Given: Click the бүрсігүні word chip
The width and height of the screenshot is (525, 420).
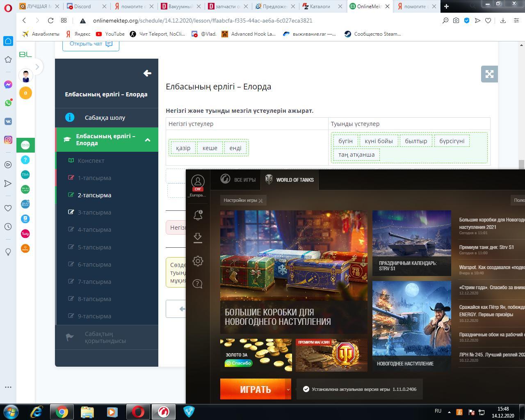Looking at the screenshot, I should click(x=452, y=141).
